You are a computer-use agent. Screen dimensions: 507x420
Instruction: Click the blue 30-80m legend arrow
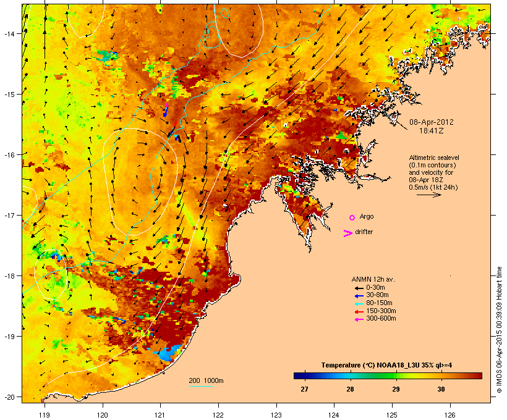click(359, 296)
